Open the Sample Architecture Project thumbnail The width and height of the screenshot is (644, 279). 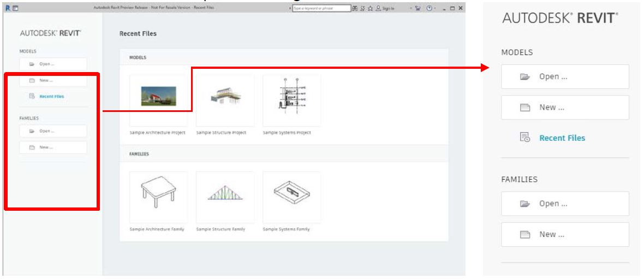(158, 100)
